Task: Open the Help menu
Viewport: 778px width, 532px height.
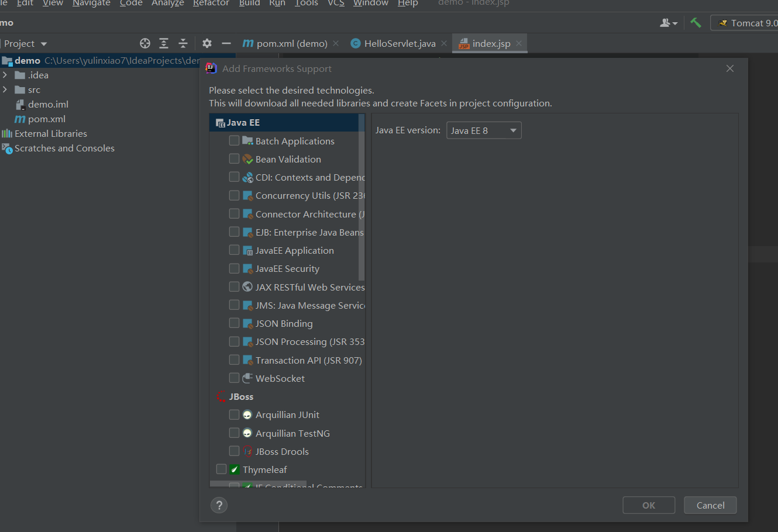Action: pos(408,4)
